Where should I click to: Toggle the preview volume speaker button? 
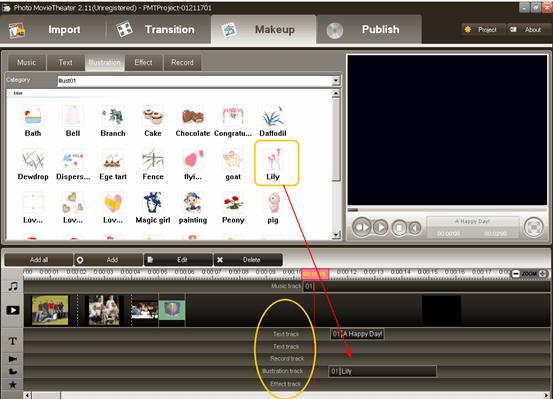click(x=415, y=228)
